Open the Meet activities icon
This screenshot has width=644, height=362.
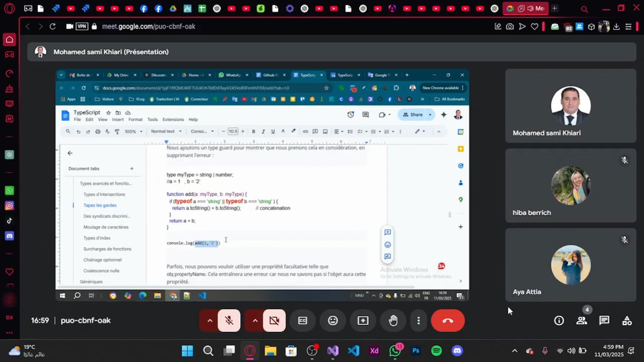pyautogui.click(x=627, y=321)
